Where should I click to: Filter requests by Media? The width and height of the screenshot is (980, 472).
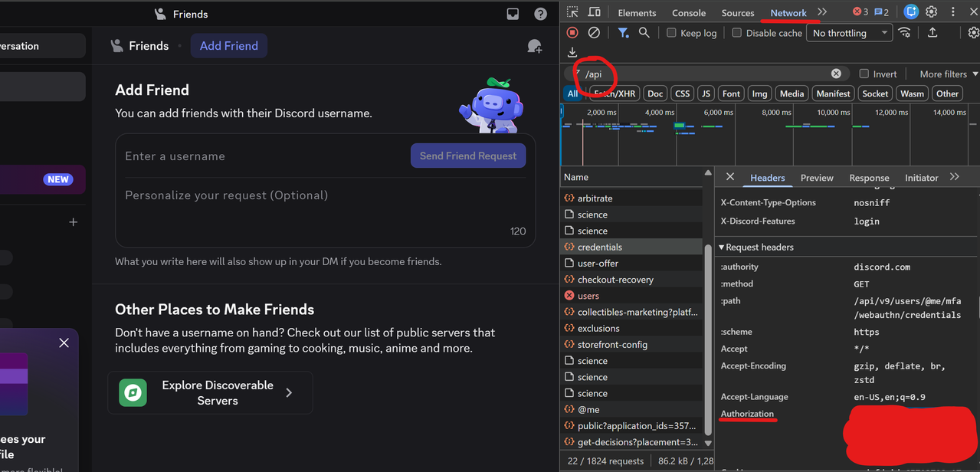point(792,93)
